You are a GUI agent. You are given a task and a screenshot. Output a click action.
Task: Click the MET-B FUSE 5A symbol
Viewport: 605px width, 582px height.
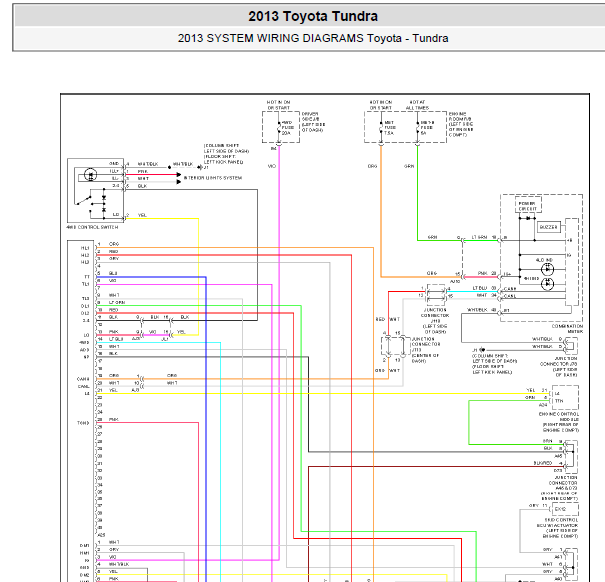(x=417, y=127)
